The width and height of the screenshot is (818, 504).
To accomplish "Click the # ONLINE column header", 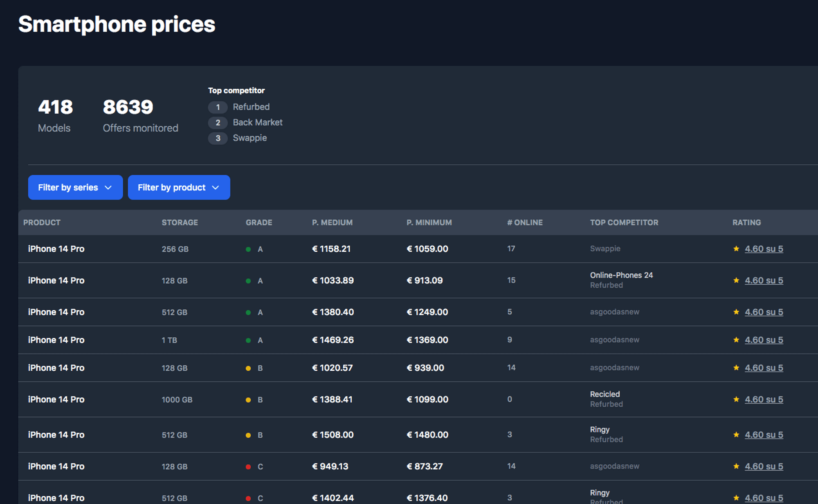I will click(x=525, y=222).
